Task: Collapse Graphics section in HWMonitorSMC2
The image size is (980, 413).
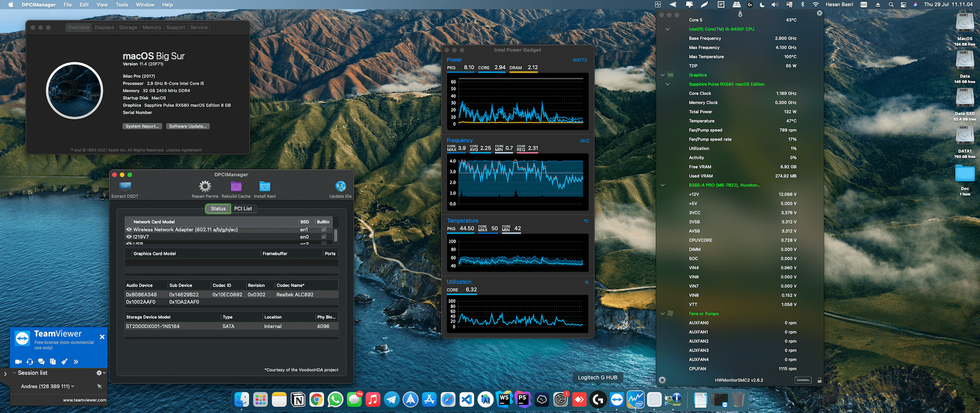Action: click(x=663, y=75)
